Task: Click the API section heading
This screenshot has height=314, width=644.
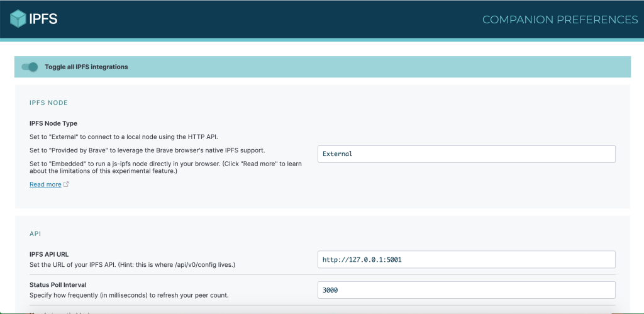Action: pos(35,234)
